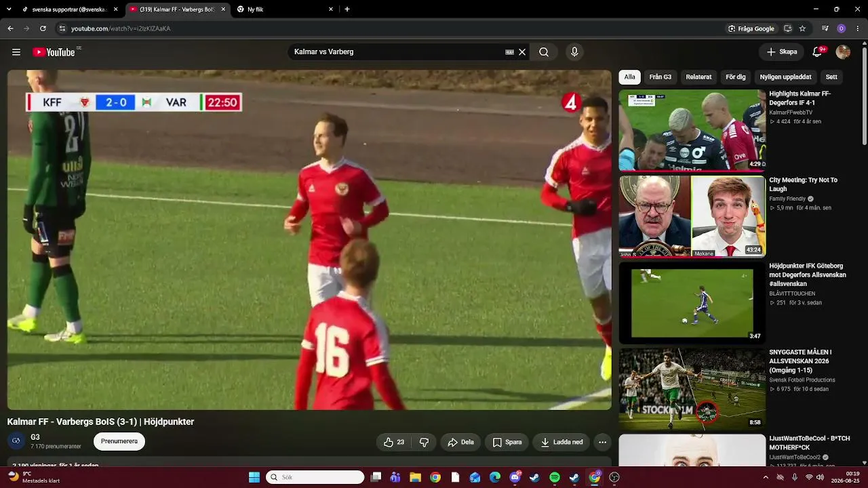Image resolution: width=868 pixels, height=488 pixels.
Task: Open the on-screen keyboard in search box
Action: tap(509, 52)
